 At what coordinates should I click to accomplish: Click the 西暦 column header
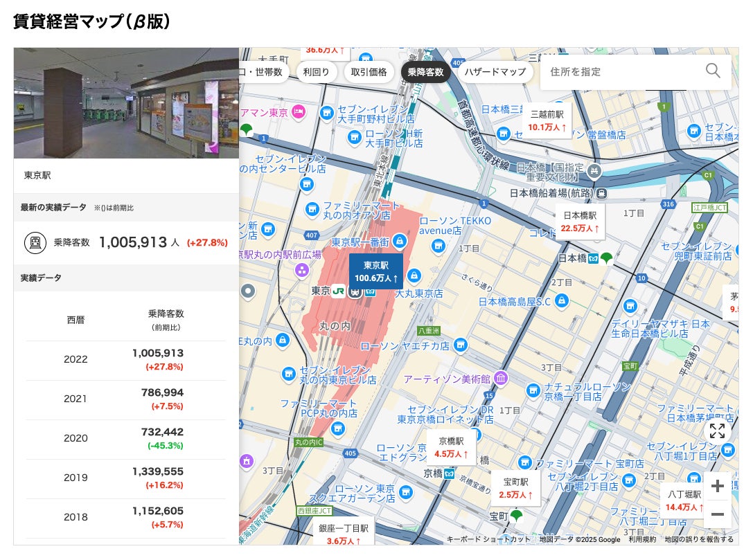click(x=76, y=320)
